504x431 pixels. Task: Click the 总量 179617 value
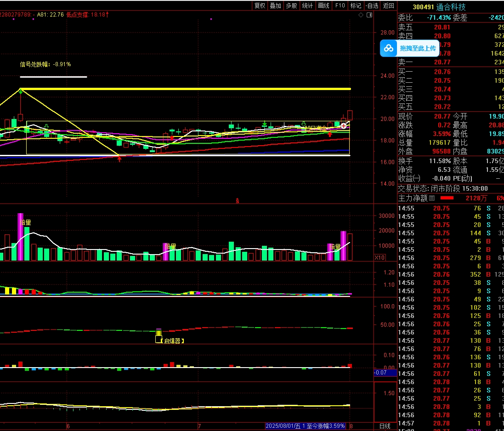pos(440,142)
